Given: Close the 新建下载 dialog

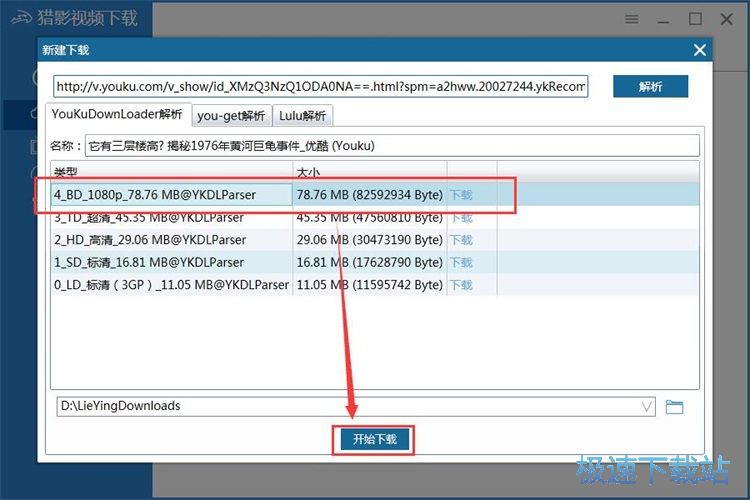Looking at the screenshot, I should click(x=700, y=50).
